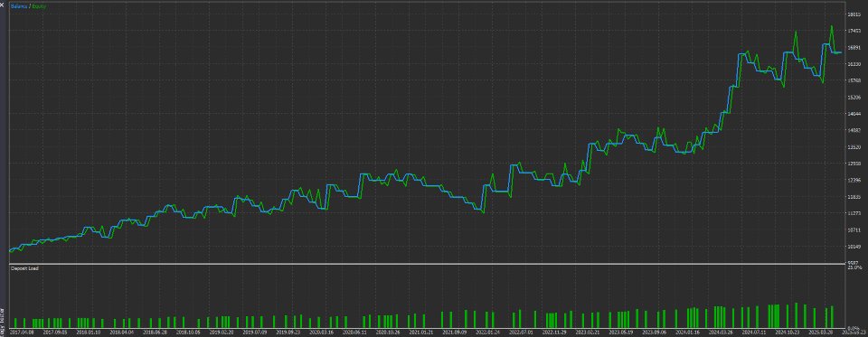Screen dimensions: 868x337
Task: Select the 2022.07.01 date label
Action: [x=522, y=333]
